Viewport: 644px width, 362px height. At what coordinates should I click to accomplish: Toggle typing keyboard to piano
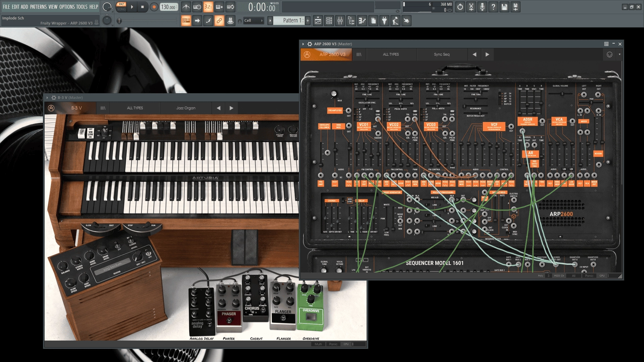click(186, 21)
